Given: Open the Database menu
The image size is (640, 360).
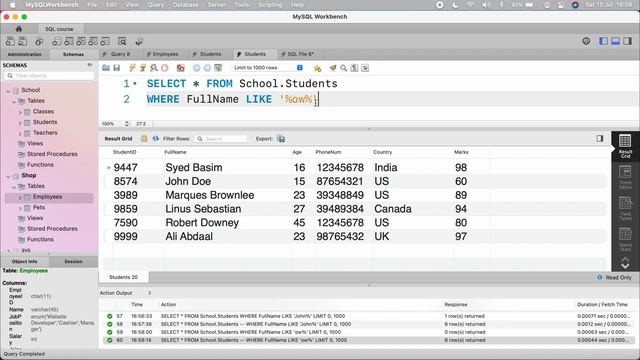Looking at the screenshot, I should (x=186, y=5).
